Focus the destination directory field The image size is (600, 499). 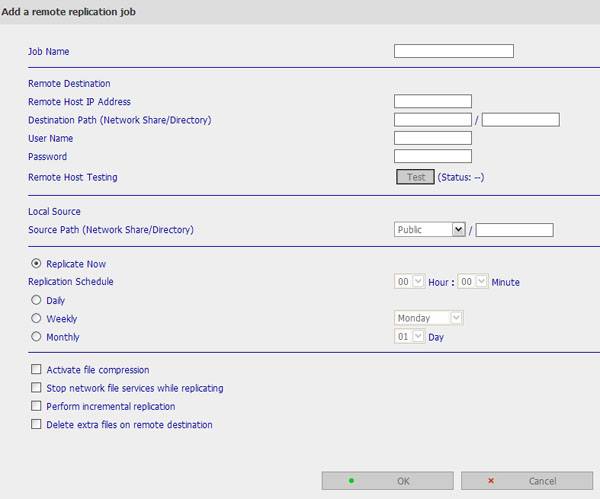[520, 120]
